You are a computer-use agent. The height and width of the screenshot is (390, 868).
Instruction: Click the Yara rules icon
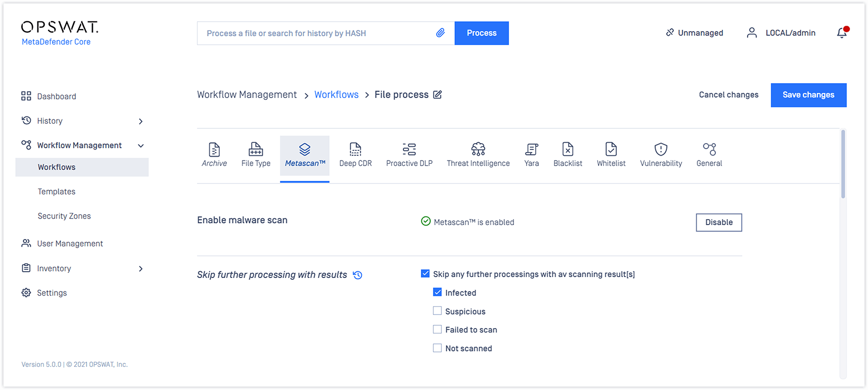click(531, 149)
